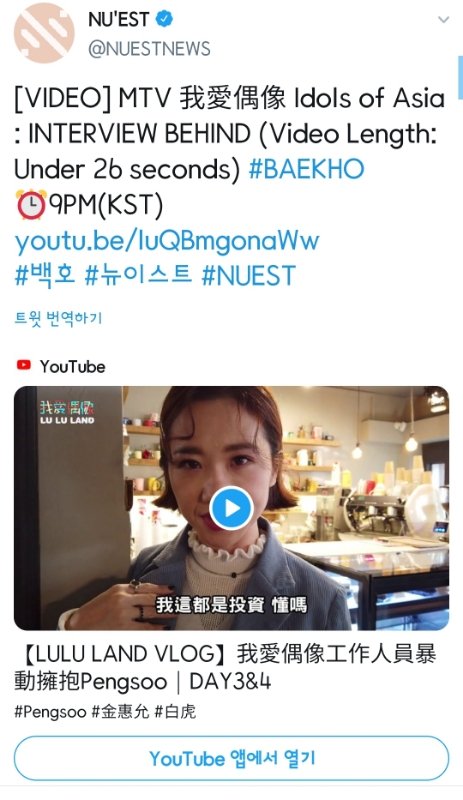Click the alarm clock emoji before 9PM

[31, 205]
